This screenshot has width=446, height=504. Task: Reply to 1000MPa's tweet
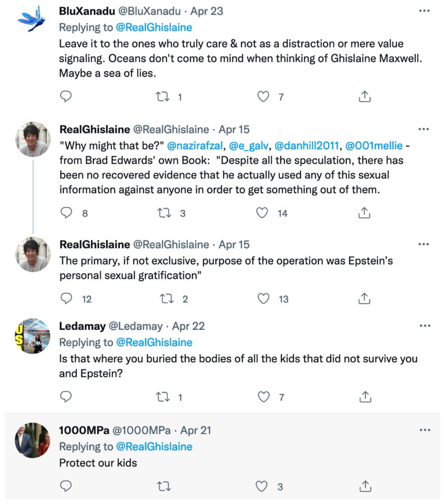[66, 486]
